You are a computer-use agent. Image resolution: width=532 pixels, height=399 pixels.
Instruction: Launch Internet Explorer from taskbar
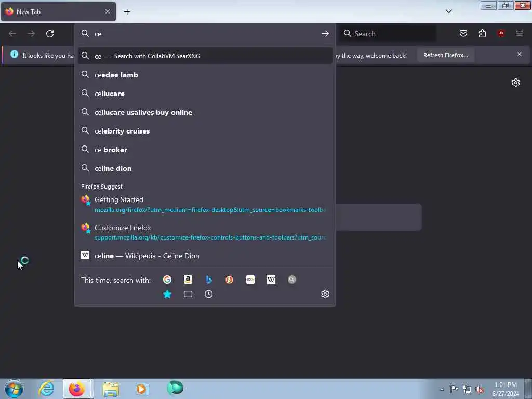pos(46,389)
